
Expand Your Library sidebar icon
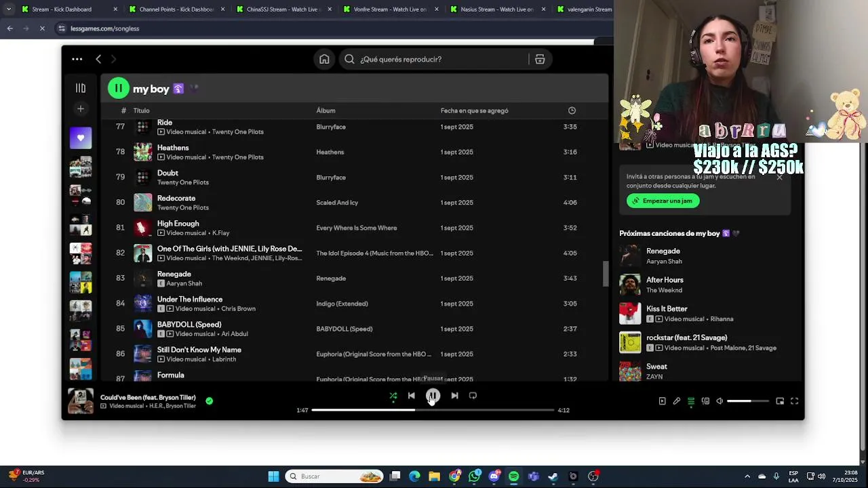tap(81, 88)
